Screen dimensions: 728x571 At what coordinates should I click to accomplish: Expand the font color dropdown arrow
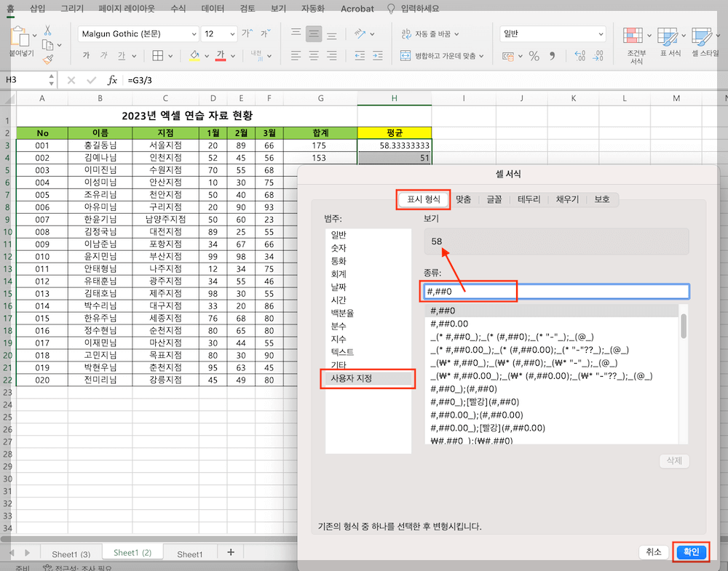click(x=233, y=56)
